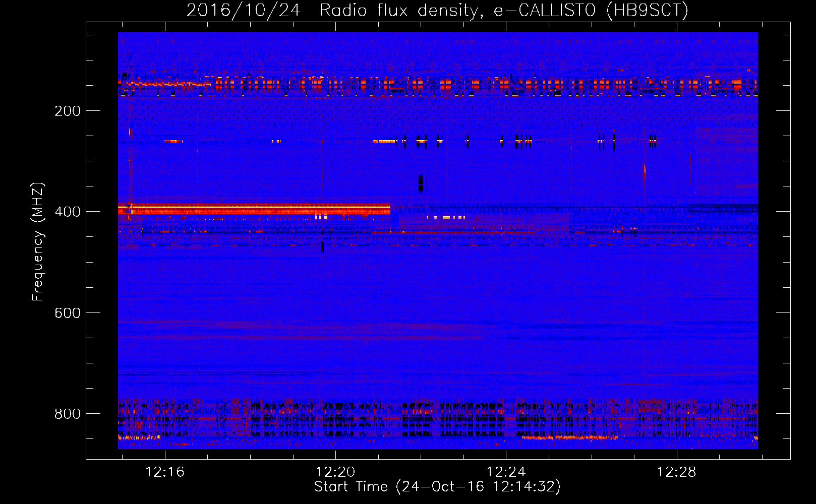Click the "Start Time" x-axis label

[437, 486]
